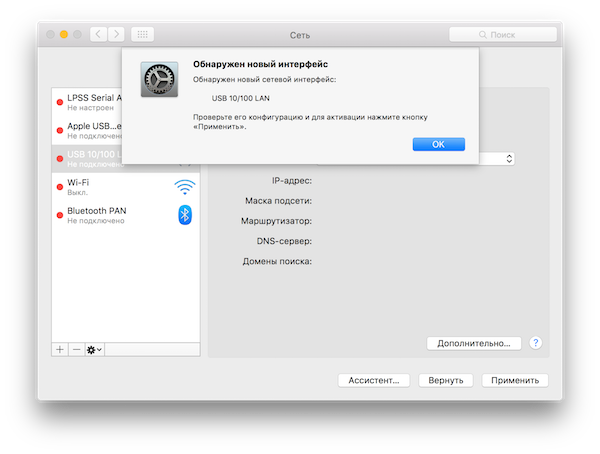Click the Bluetooth icon next to Bluetooth PAN
The image size is (600, 454).
(185, 215)
